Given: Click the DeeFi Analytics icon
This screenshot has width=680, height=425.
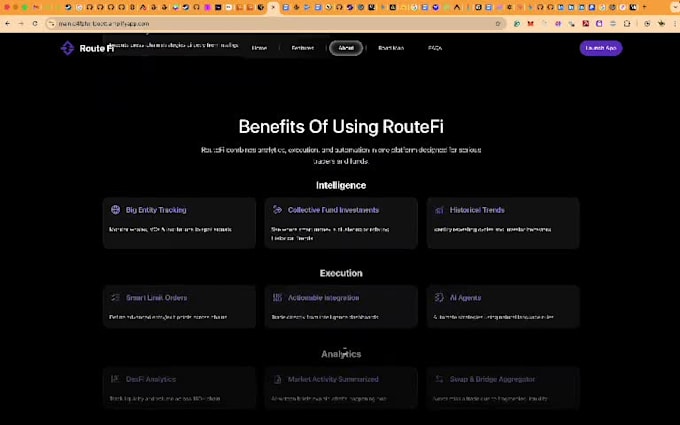Looking at the screenshot, I should click(x=115, y=379).
